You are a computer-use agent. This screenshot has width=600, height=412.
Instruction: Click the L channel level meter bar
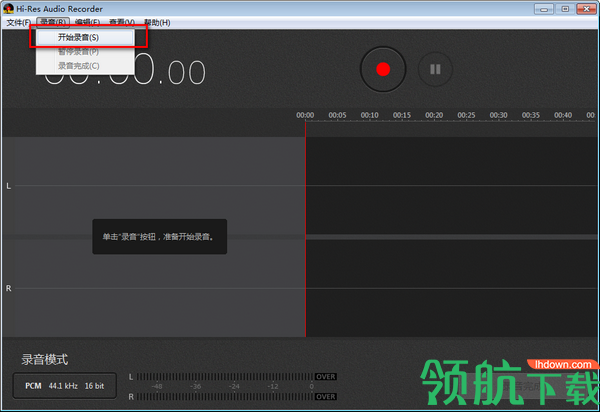225,377
